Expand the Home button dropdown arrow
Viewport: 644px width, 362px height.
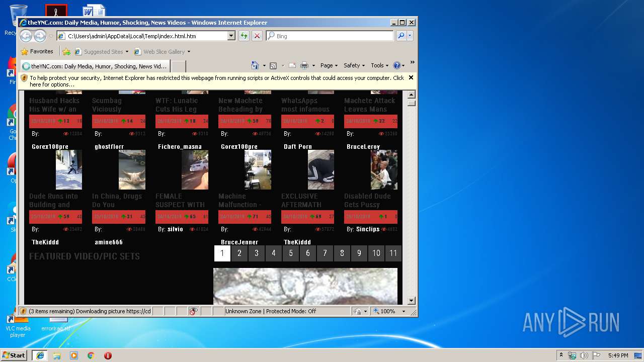click(264, 66)
